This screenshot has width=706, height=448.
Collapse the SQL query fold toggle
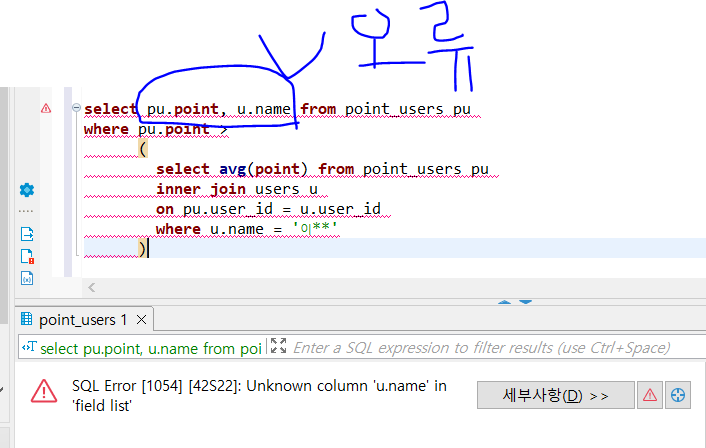pos(76,108)
